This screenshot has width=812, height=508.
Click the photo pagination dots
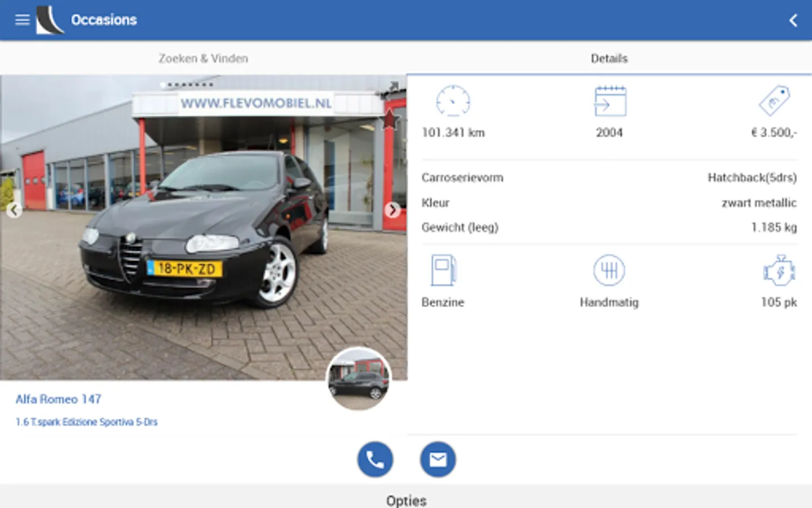point(187,85)
